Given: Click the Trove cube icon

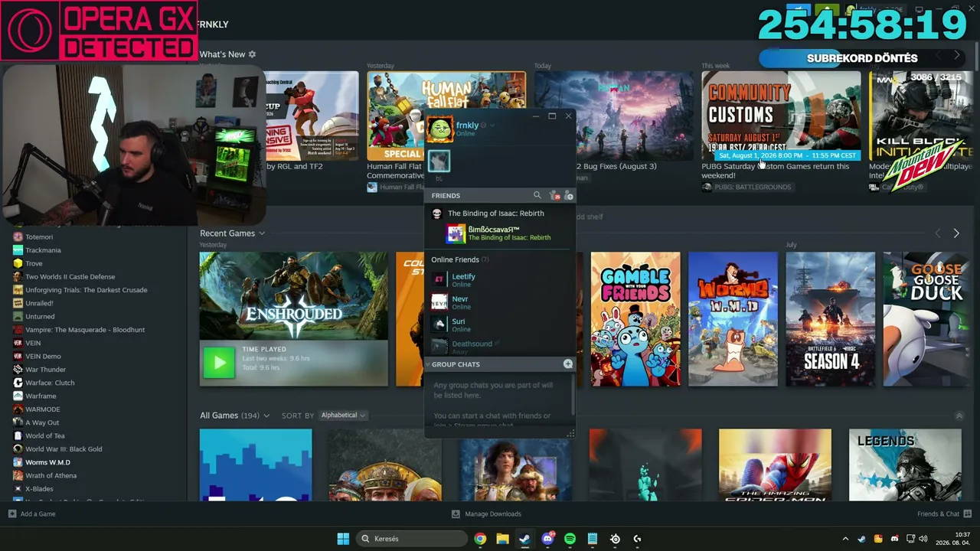Looking at the screenshot, I should (18, 263).
